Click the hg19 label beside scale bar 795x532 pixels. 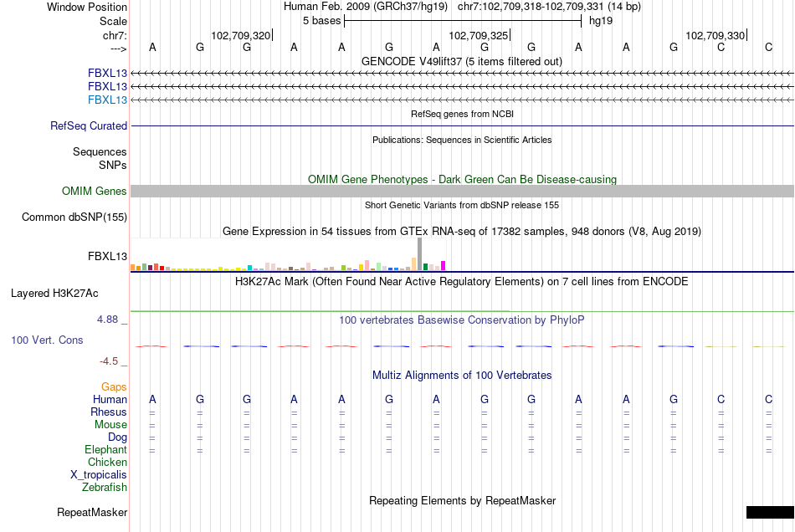point(601,21)
